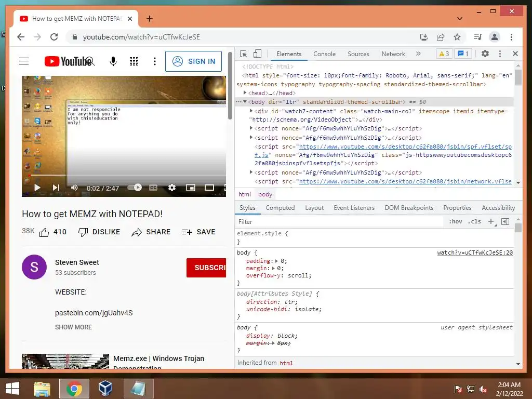Image resolution: width=532 pixels, height=399 pixels.
Task: Toggle :hov element state panel
Action: pyautogui.click(x=455, y=222)
